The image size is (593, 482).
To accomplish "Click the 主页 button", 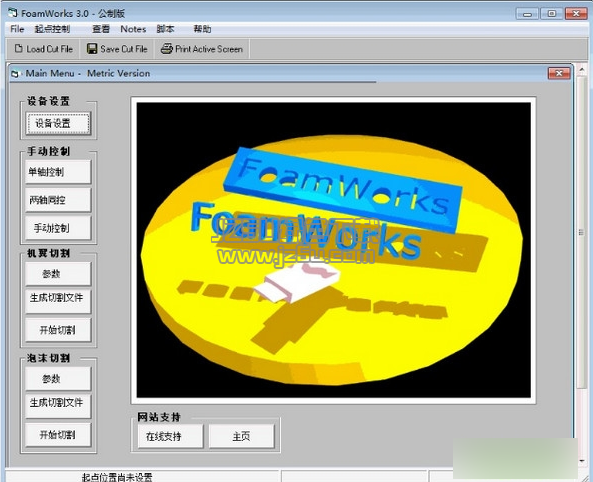I will (241, 436).
